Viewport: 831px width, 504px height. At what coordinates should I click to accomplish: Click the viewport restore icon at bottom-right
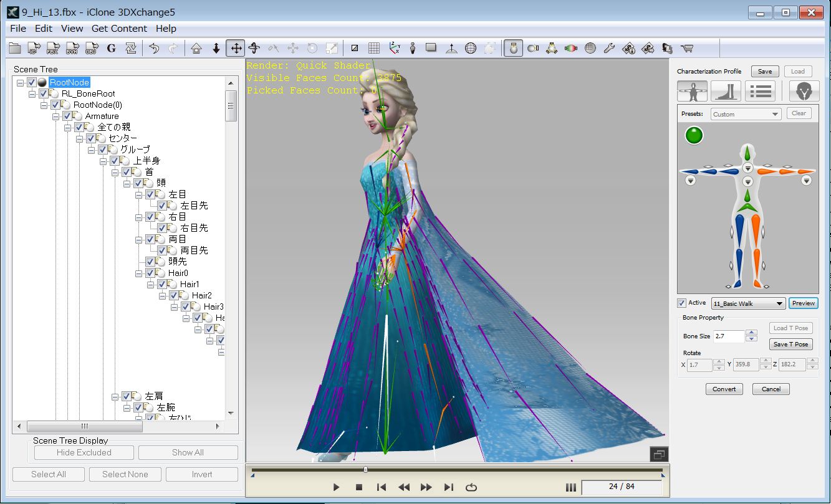(659, 455)
